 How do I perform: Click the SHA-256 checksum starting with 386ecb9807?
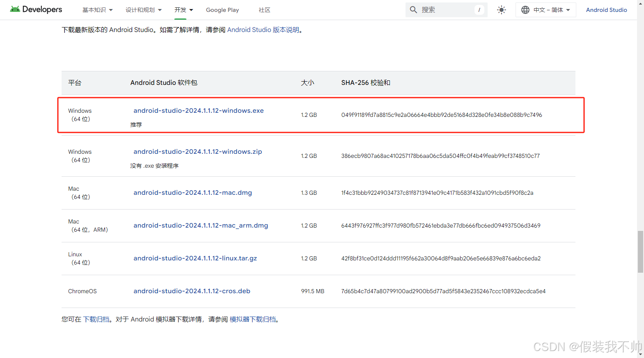[x=440, y=156]
